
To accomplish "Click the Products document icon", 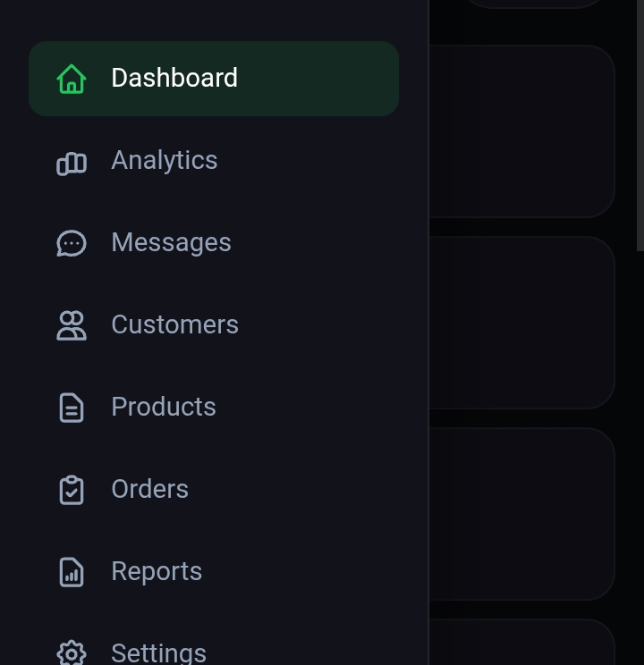I will click(72, 408).
